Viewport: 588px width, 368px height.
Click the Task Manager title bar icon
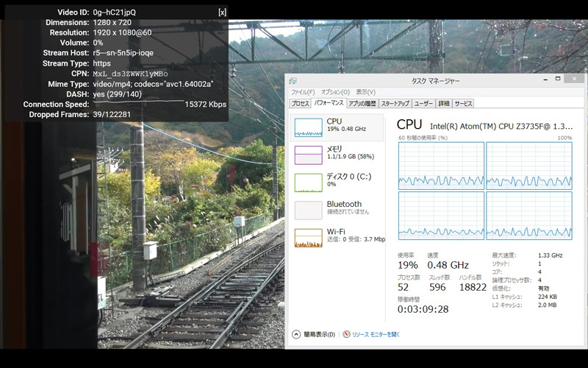tap(293, 81)
